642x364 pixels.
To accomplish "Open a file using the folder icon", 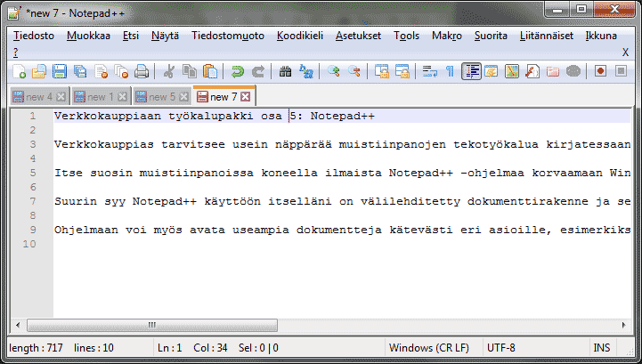I will (x=39, y=71).
